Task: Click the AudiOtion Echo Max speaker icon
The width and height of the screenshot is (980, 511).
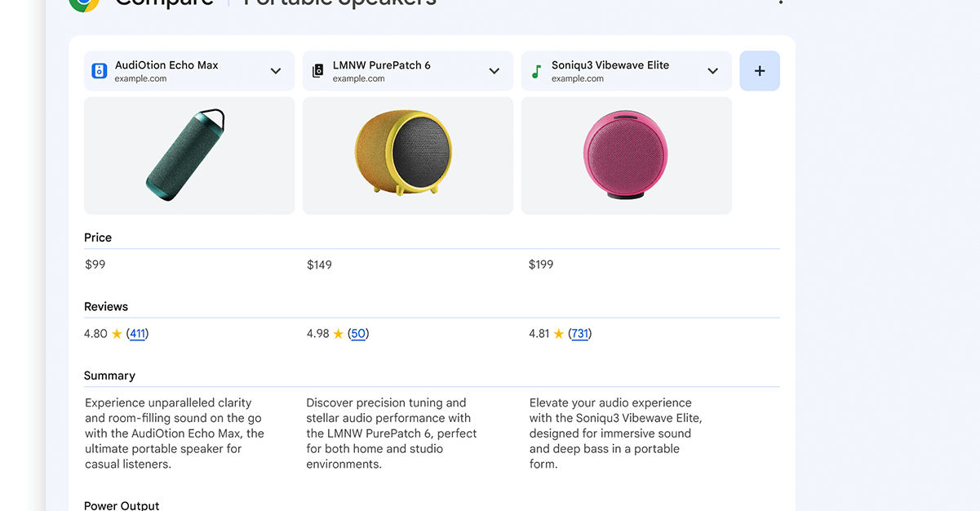Action: tap(99, 70)
